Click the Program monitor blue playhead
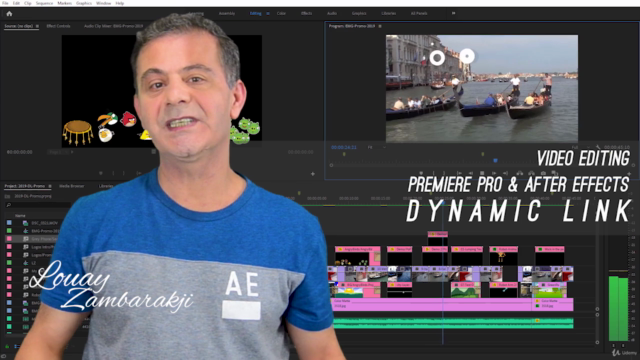The height and width of the screenshot is (360, 640). click(x=496, y=160)
